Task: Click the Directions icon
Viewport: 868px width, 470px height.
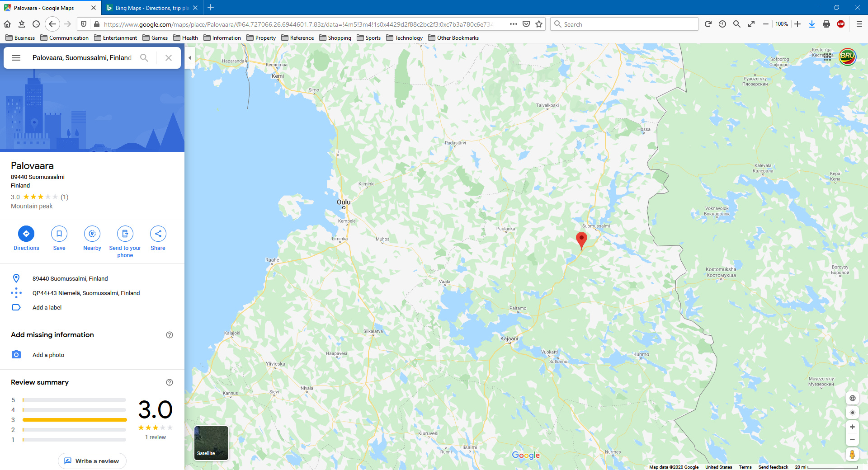Action: click(26, 234)
